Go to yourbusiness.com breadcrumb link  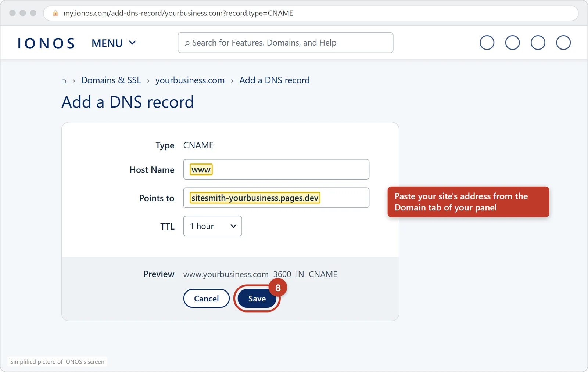pos(190,80)
